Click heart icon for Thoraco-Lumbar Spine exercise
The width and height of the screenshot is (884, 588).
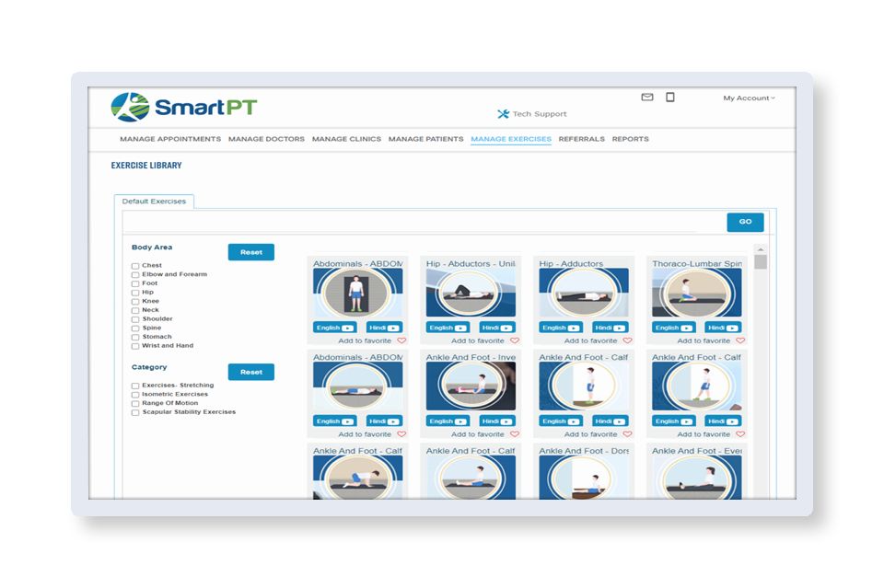coord(740,340)
